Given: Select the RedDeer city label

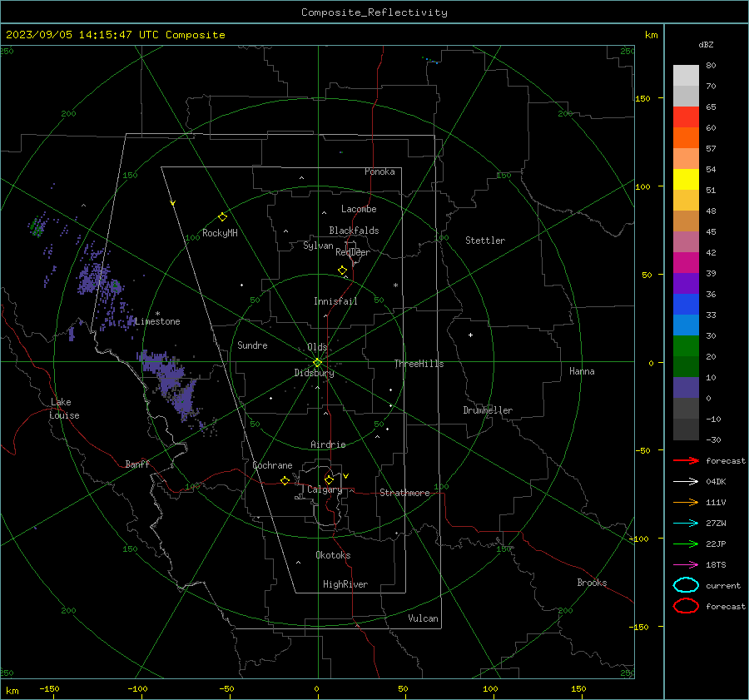Looking at the screenshot, I should pos(353,252).
